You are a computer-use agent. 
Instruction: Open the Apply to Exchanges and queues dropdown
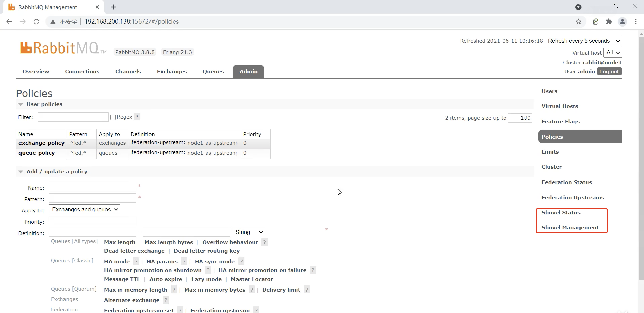(x=84, y=210)
